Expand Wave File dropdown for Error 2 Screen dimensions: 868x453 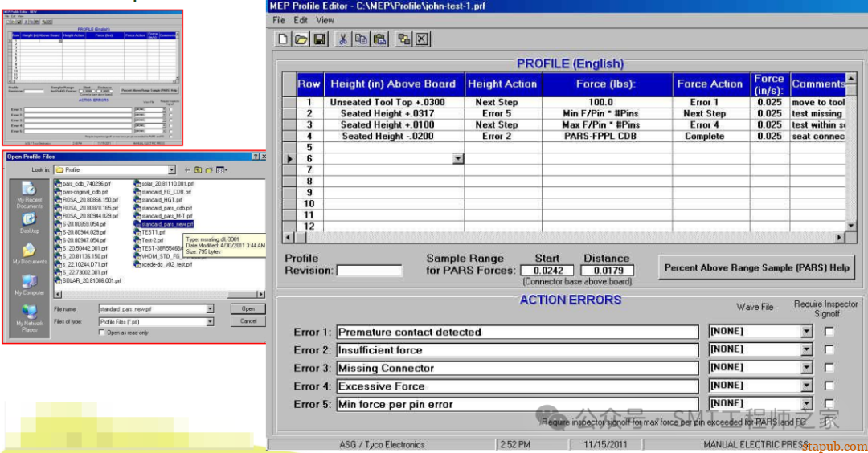[806, 349]
